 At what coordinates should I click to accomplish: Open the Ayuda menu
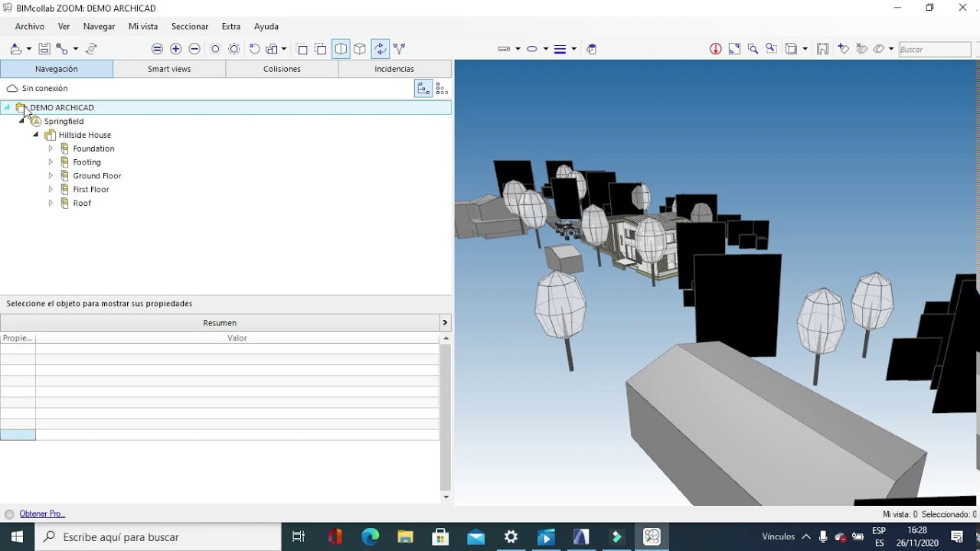266,26
